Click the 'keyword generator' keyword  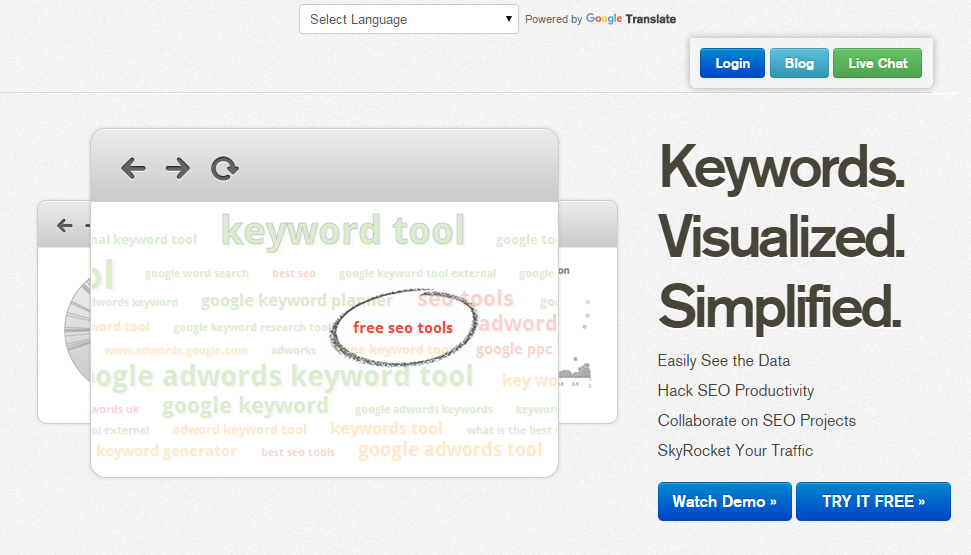pos(166,451)
